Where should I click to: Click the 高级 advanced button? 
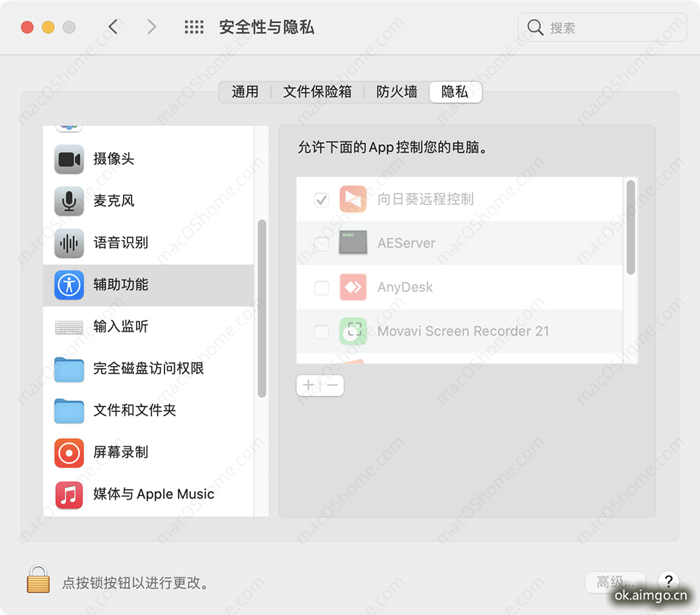point(615,582)
